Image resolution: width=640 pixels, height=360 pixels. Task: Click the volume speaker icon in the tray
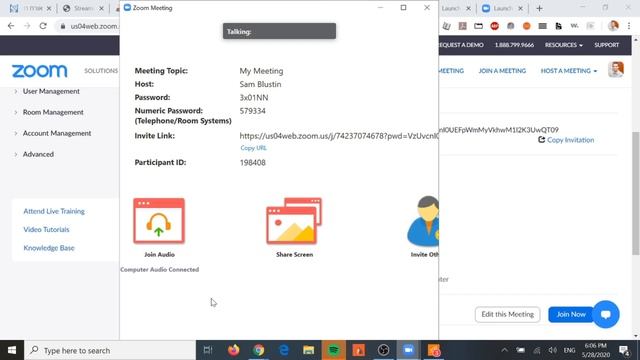(553, 350)
